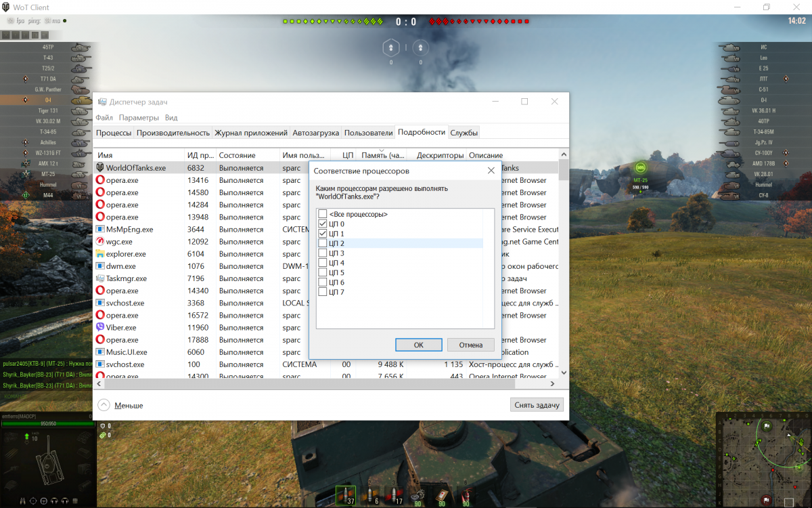Open the Параметры menu
Screen dimensions: 812x508
pyautogui.click(x=139, y=118)
